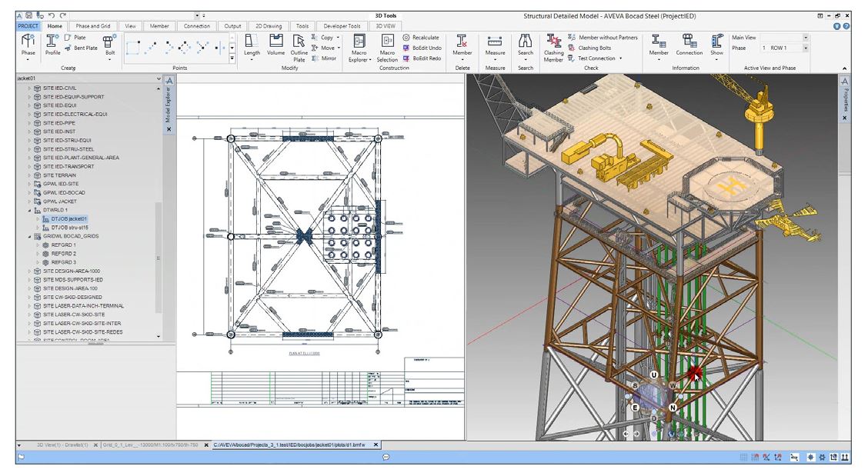
Task: Collapse the GRIDWL BOCAD_GRIDS node
Action: [30, 236]
